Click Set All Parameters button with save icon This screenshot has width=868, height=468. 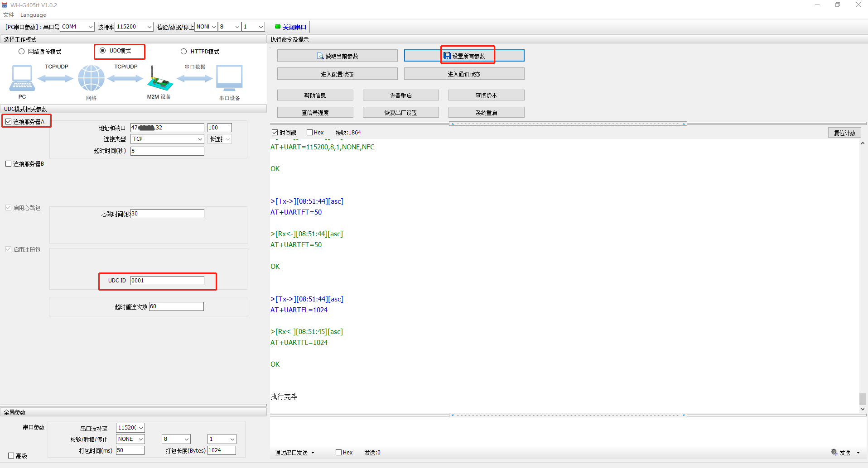tap(464, 56)
